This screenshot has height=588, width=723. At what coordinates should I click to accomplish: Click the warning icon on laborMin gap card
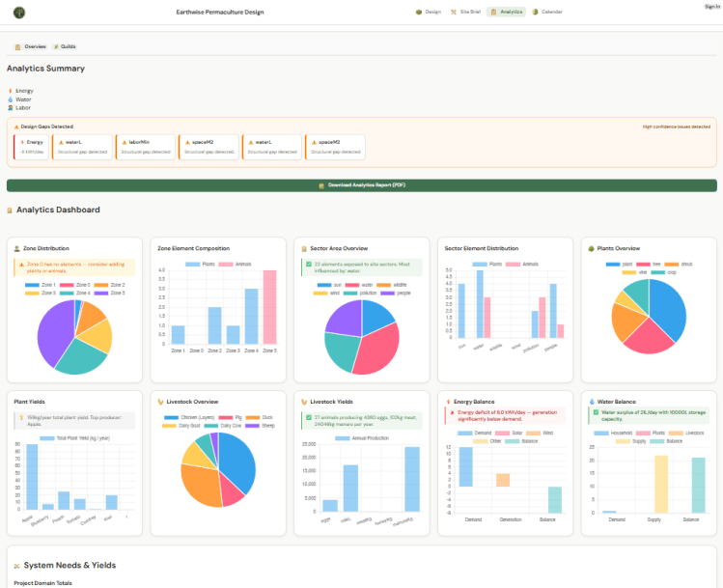(122, 142)
